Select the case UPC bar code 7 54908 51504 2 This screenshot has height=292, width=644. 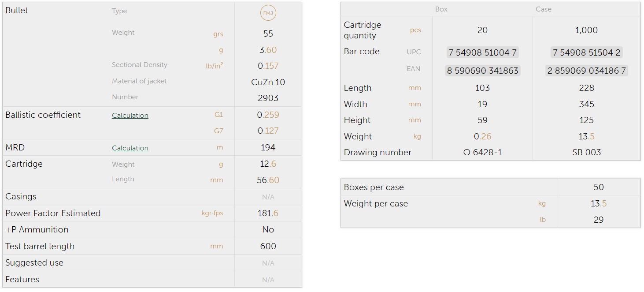coord(586,52)
